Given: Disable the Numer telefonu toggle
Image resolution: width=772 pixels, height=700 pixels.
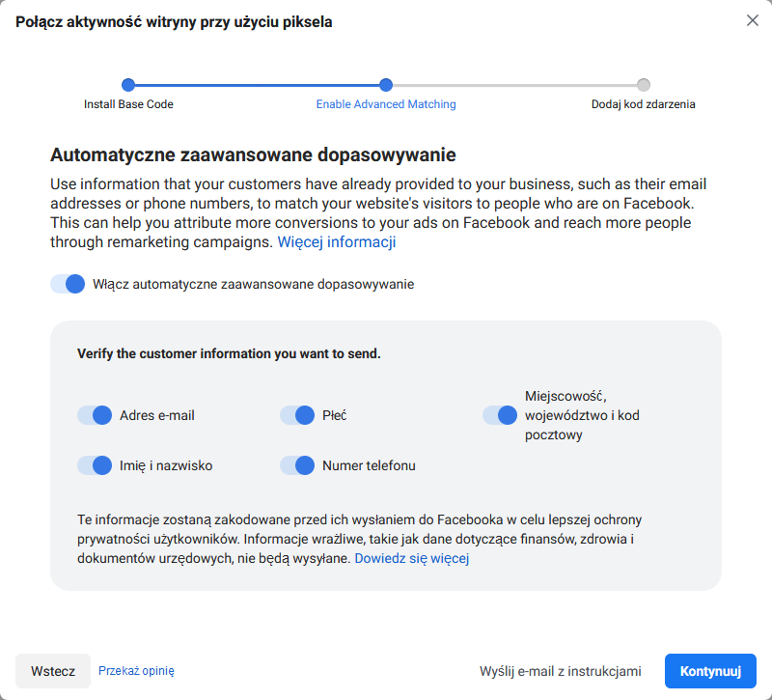Looking at the screenshot, I should pos(296,464).
